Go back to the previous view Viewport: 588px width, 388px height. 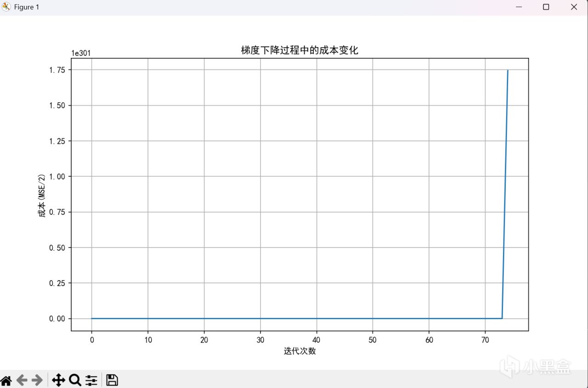[x=22, y=380]
